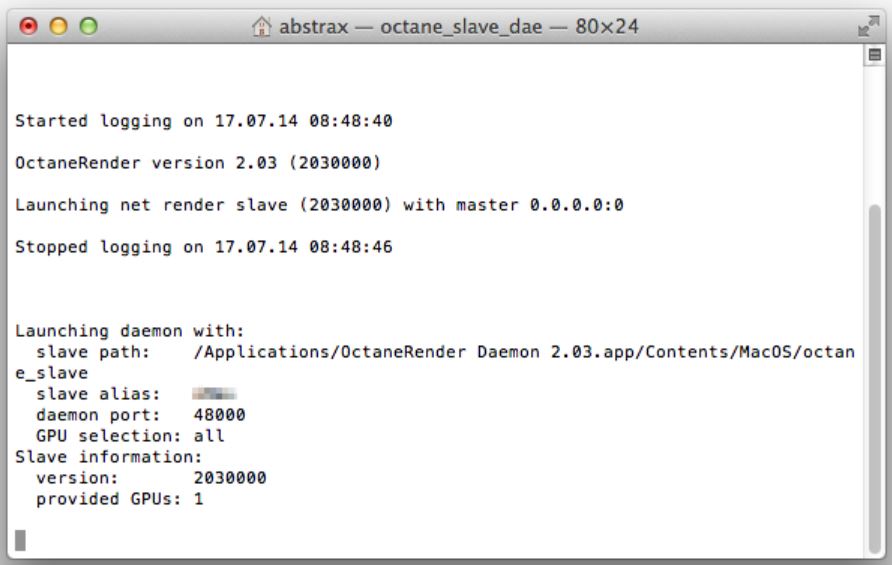Enter full screen using the top-right arrows icon
The width and height of the screenshot is (892, 565).
click(x=872, y=24)
